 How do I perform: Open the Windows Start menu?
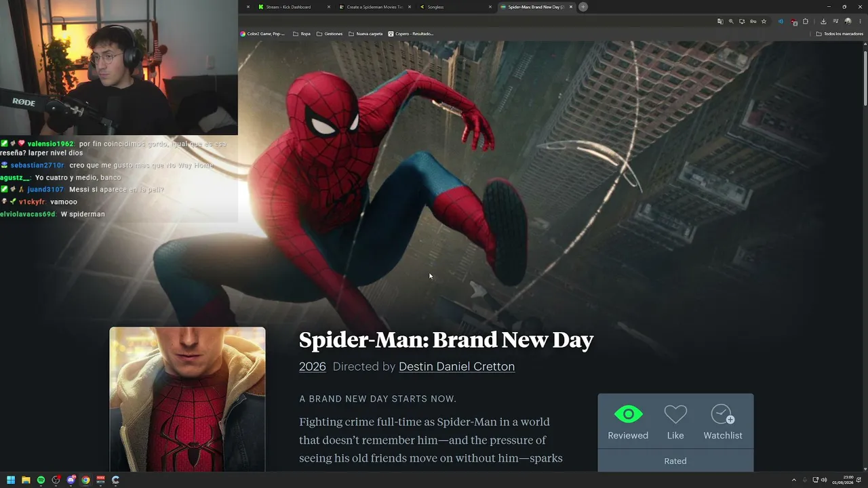tap(11, 480)
